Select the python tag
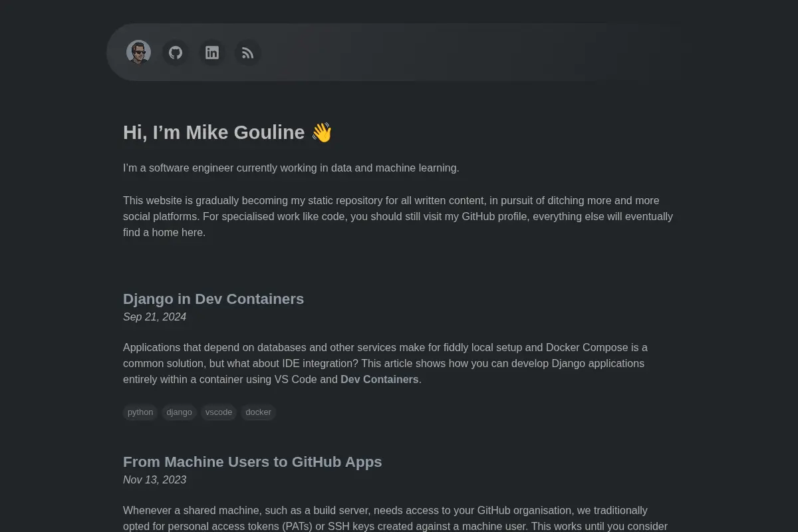Image resolution: width=798 pixels, height=532 pixels. click(x=140, y=412)
